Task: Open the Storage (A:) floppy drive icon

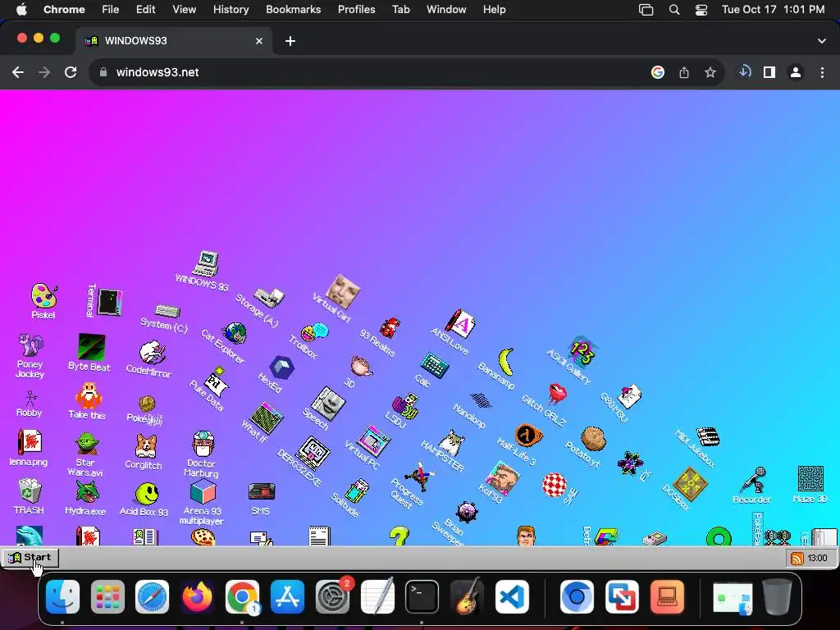Action: click(269, 297)
